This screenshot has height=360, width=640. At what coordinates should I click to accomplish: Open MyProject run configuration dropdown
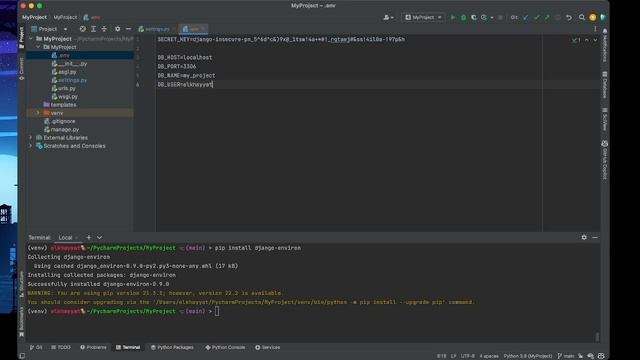pos(423,18)
